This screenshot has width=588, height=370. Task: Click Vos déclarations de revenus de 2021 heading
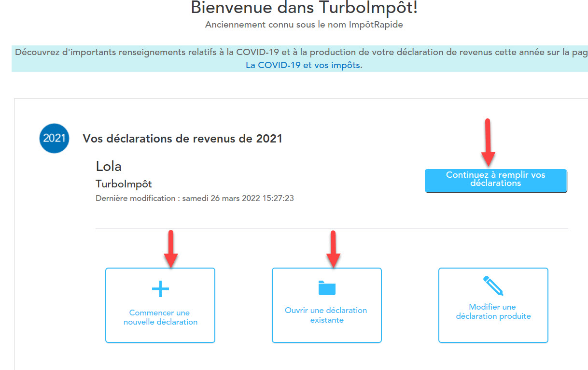[182, 139]
